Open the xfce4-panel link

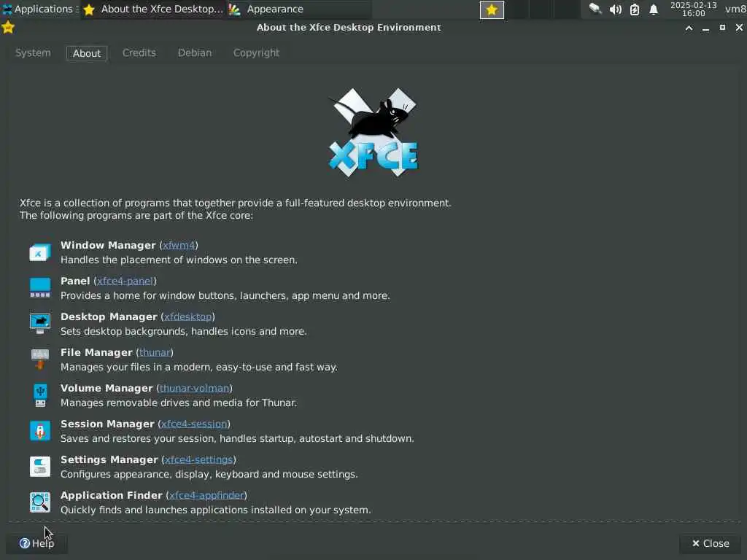coord(125,281)
